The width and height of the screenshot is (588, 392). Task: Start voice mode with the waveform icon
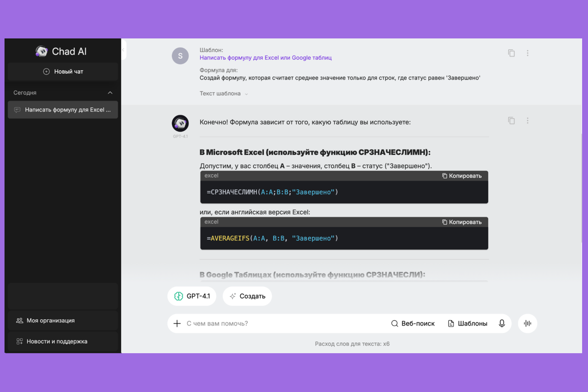click(x=527, y=323)
